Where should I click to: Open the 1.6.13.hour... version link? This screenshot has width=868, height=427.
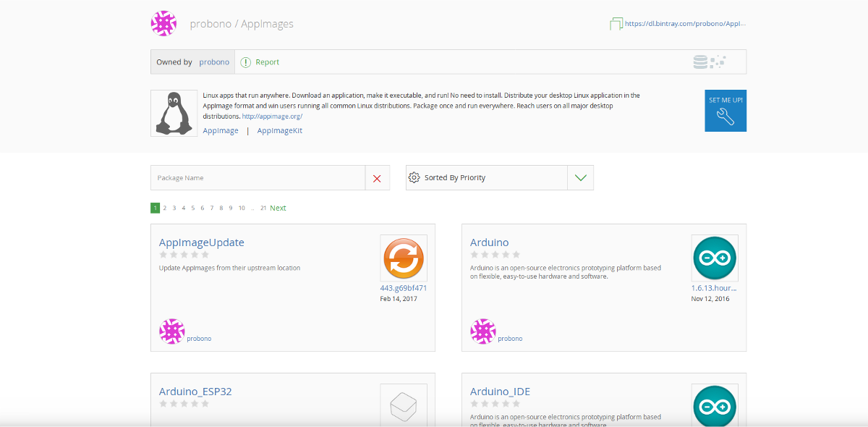click(x=715, y=288)
